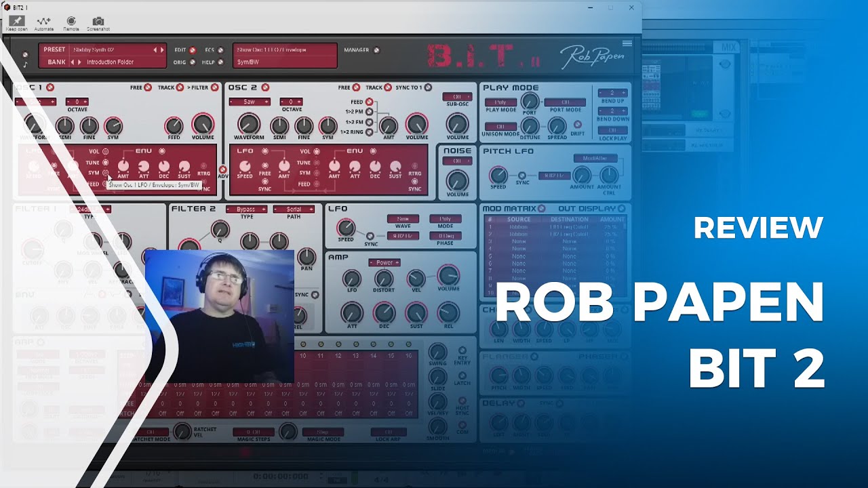Open the BEND UP value selector
The image size is (868, 488).
point(612,93)
